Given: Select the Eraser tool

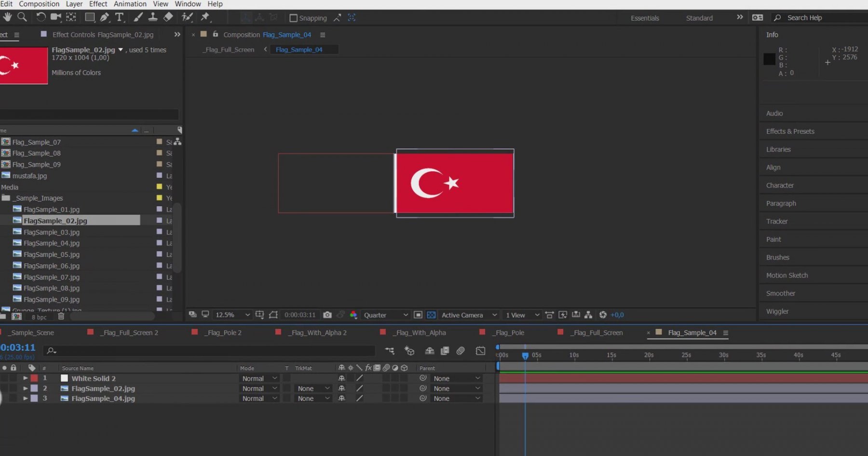Looking at the screenshot, I should [168, 17].
